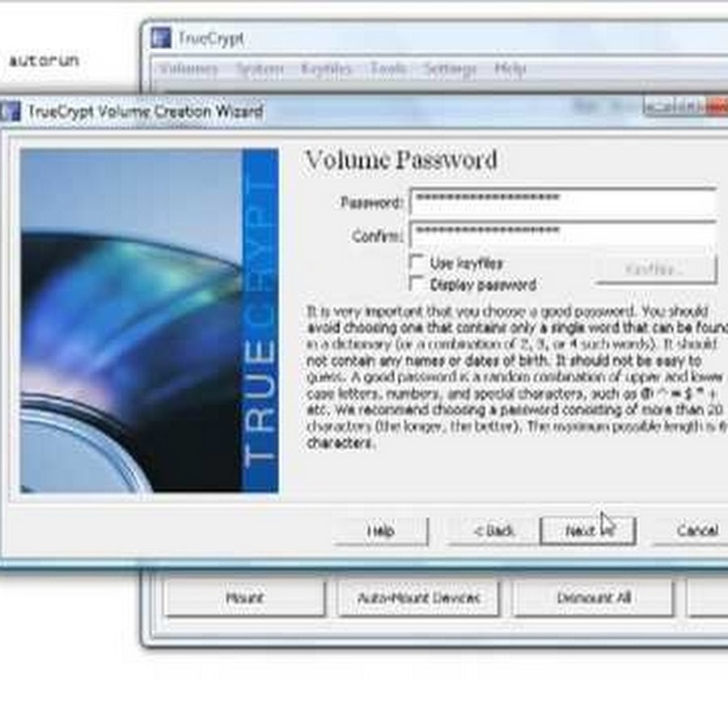Open the Settings menu
The image size is (728, 728).
click(450, 70)
